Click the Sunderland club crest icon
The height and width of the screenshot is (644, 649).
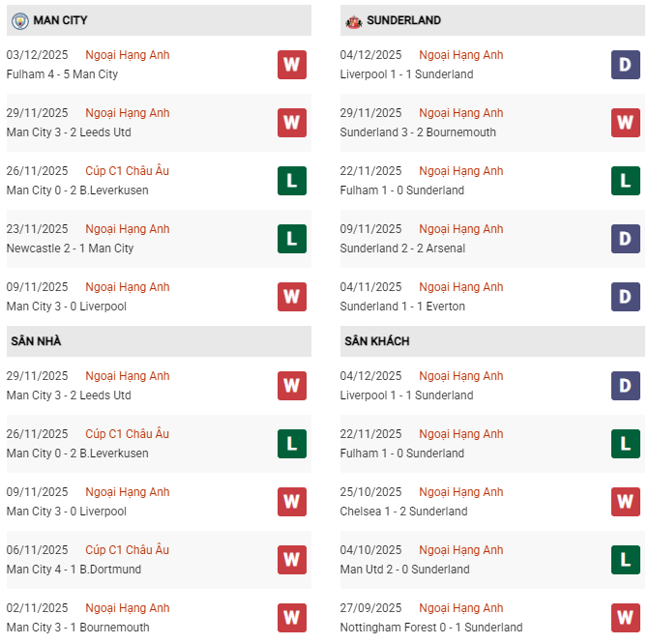point(354,20)
